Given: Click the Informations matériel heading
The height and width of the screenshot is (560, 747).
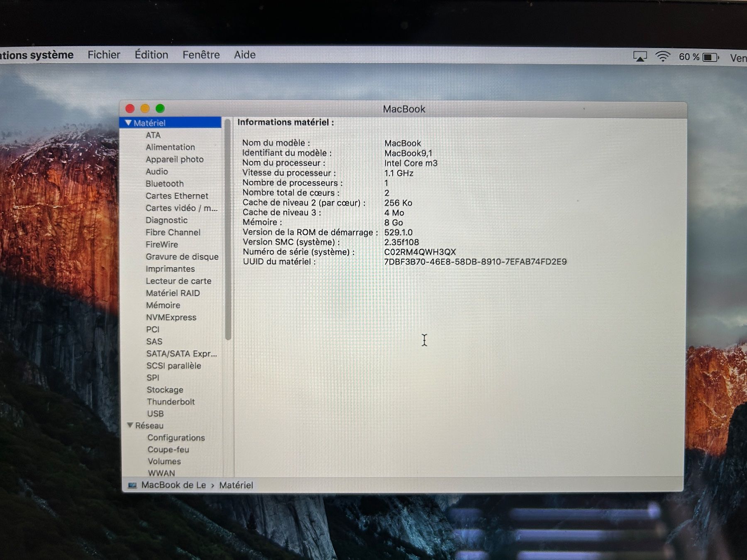Looking at the screenshot, I should pos(286,122).
